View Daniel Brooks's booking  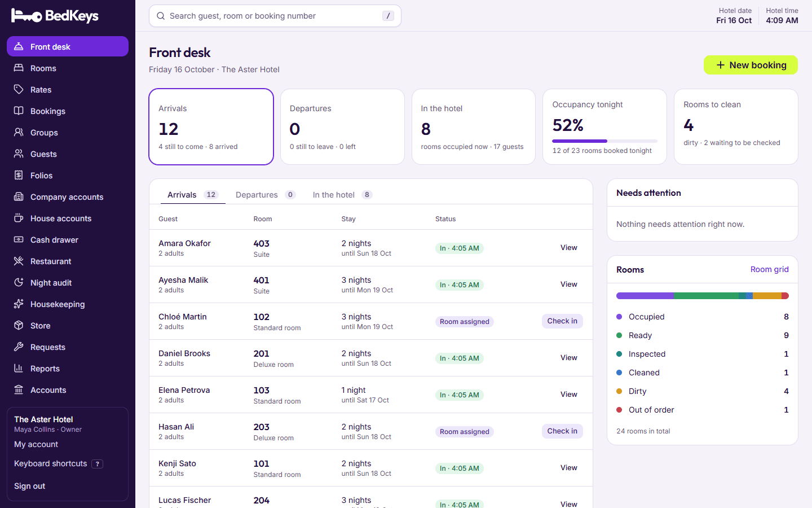[x=568, y=358]
